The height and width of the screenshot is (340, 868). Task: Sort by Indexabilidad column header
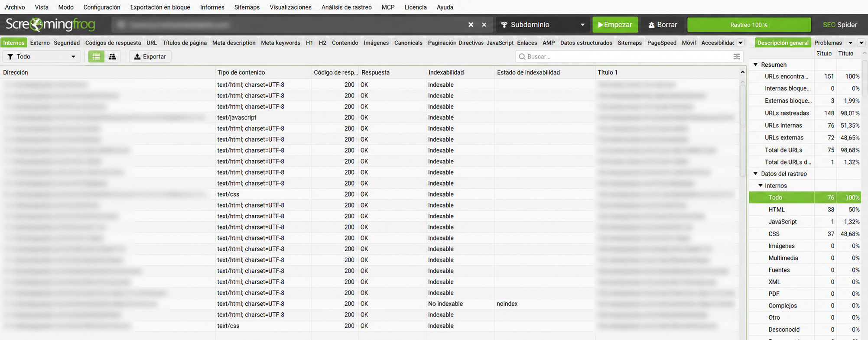460,72
